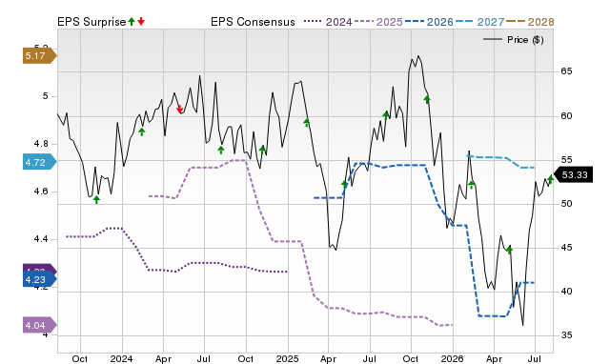The width and height of the screenshot is (610, 364).
Task: Click the red negative surprise marker on the price line
Action: coord(179,110)
